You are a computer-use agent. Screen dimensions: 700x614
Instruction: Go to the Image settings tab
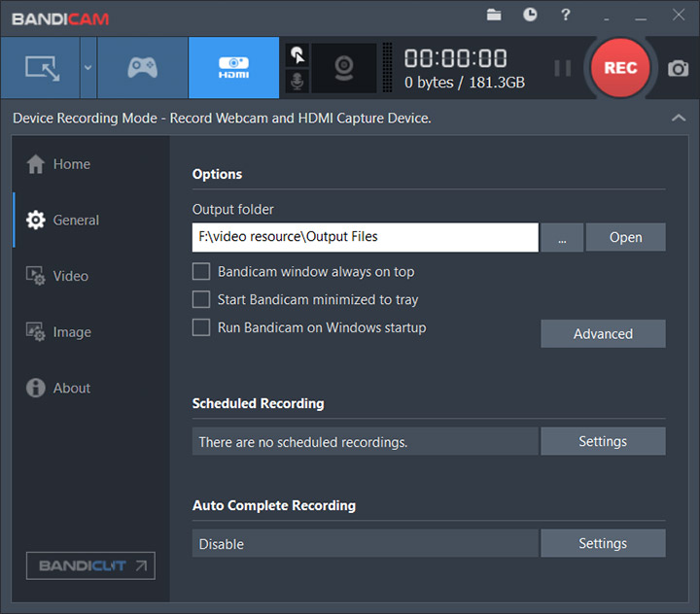(x=71, y=332)
